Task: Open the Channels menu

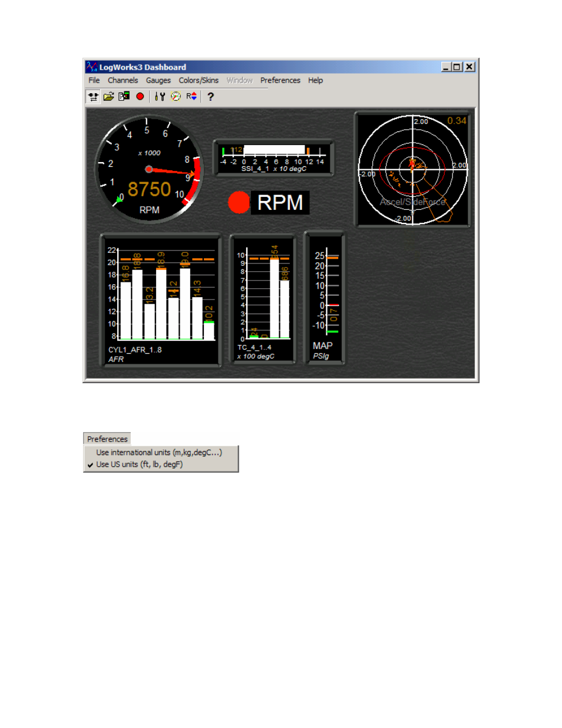Action: 123,80
